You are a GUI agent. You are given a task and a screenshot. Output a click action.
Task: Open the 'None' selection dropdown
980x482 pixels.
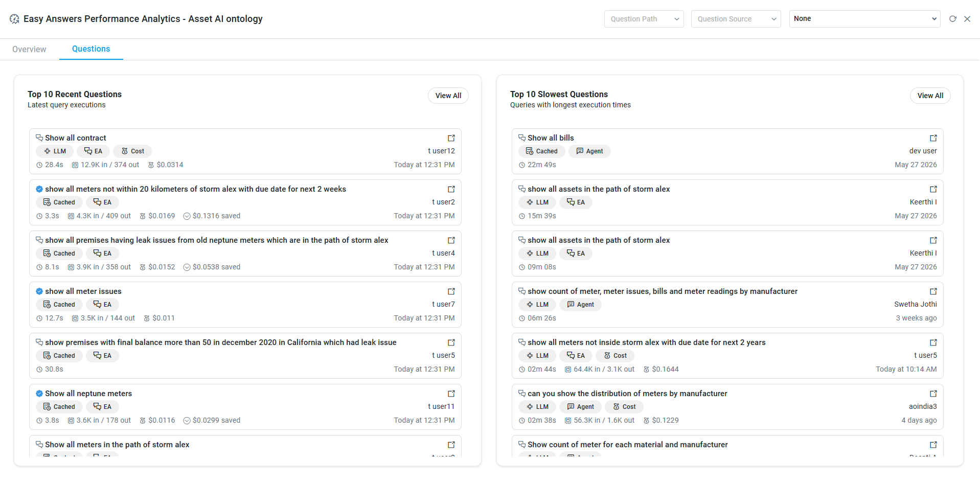pos(865,19)
